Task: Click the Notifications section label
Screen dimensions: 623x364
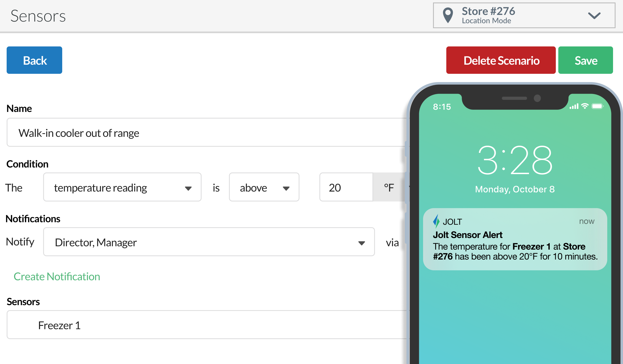Action: [33, 219]
